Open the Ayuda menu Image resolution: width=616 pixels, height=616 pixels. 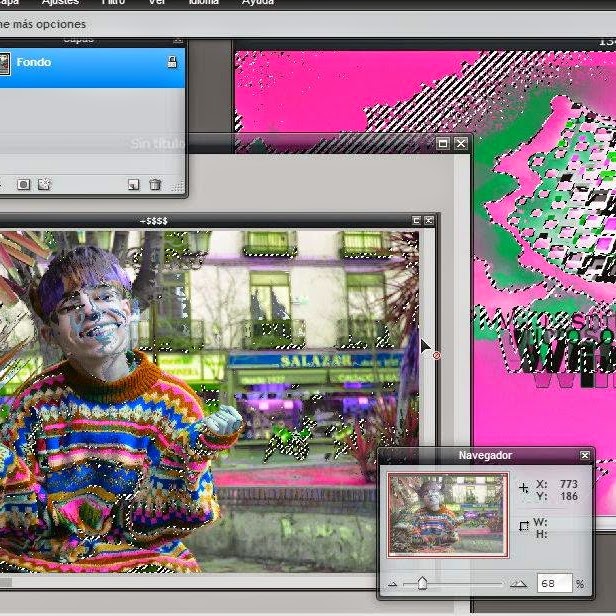(x=257, y=3)
